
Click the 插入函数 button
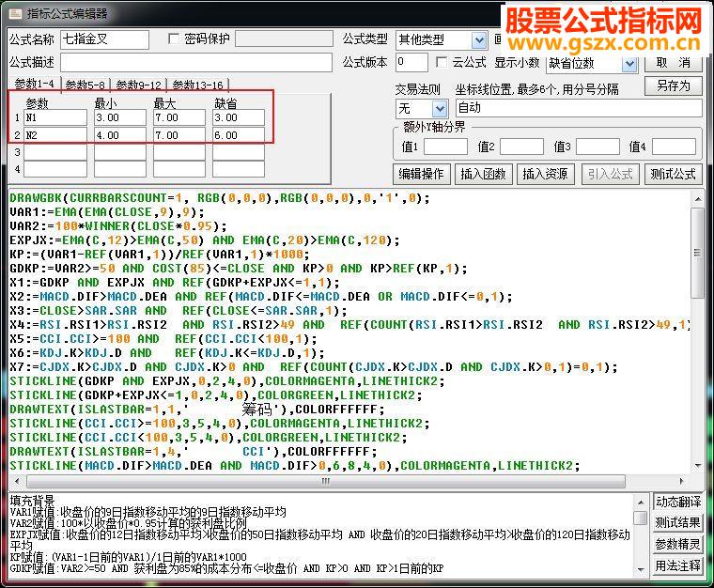484,174
